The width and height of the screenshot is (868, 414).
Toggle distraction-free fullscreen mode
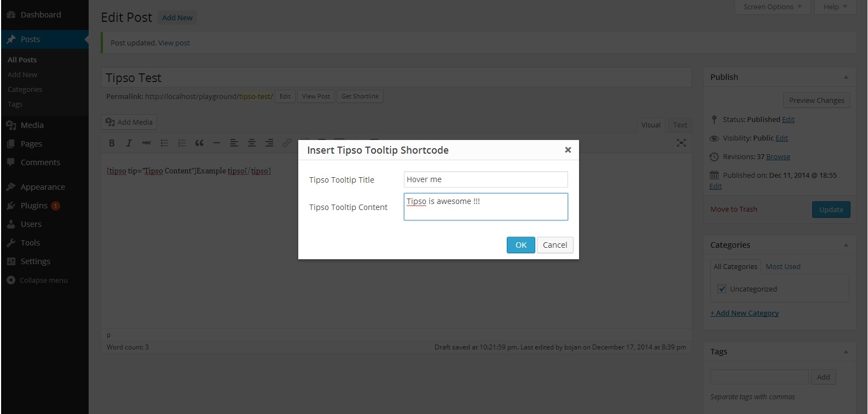681,143
